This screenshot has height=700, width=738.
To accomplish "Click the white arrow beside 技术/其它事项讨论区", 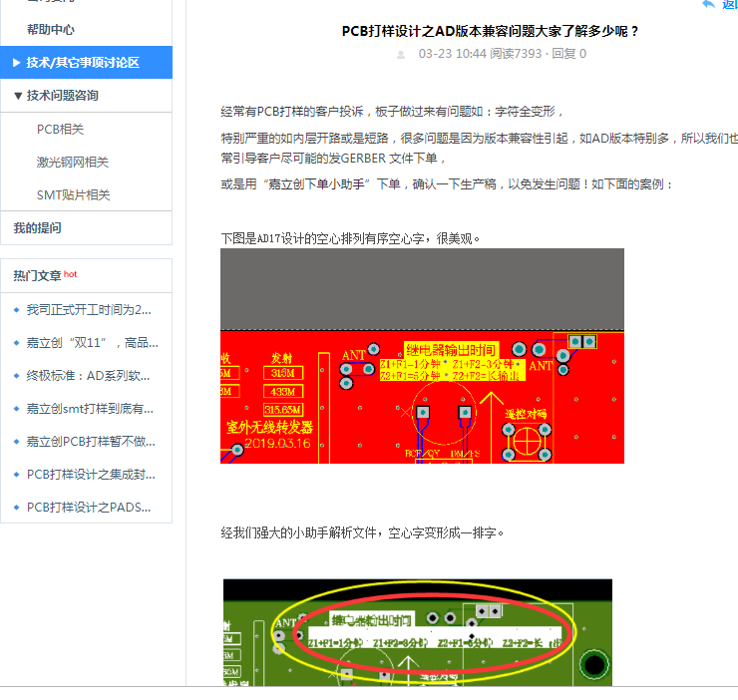I will [17, 63].
